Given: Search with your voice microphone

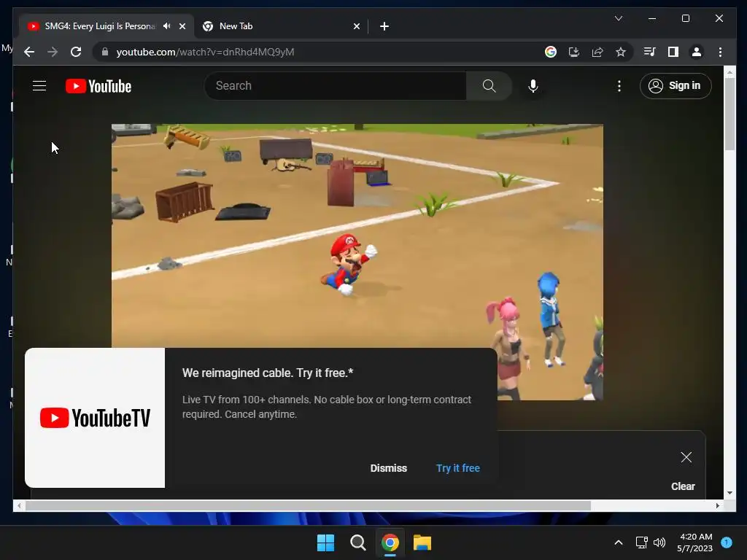Looking at the screenshot, I should pyautogui.click(x=533, y=86).
